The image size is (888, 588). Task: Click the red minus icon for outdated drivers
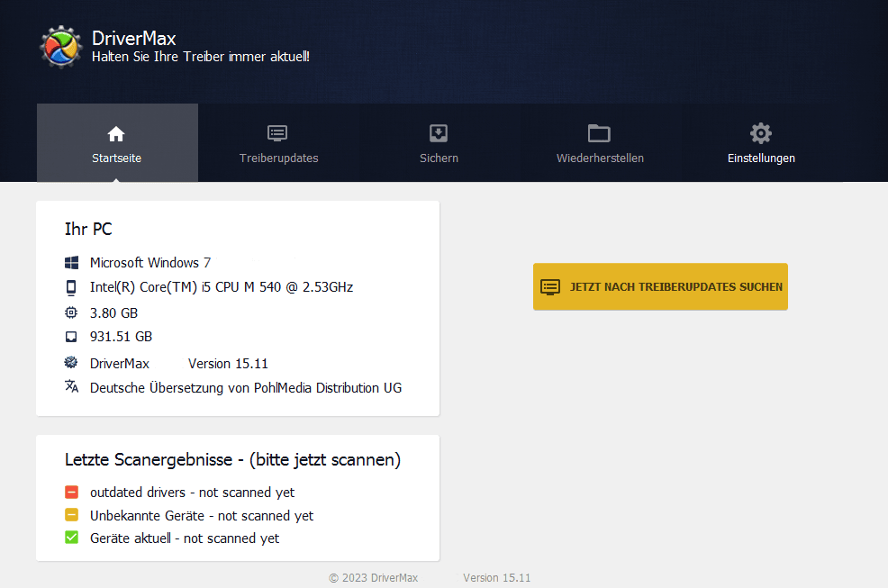click(71, 492)
